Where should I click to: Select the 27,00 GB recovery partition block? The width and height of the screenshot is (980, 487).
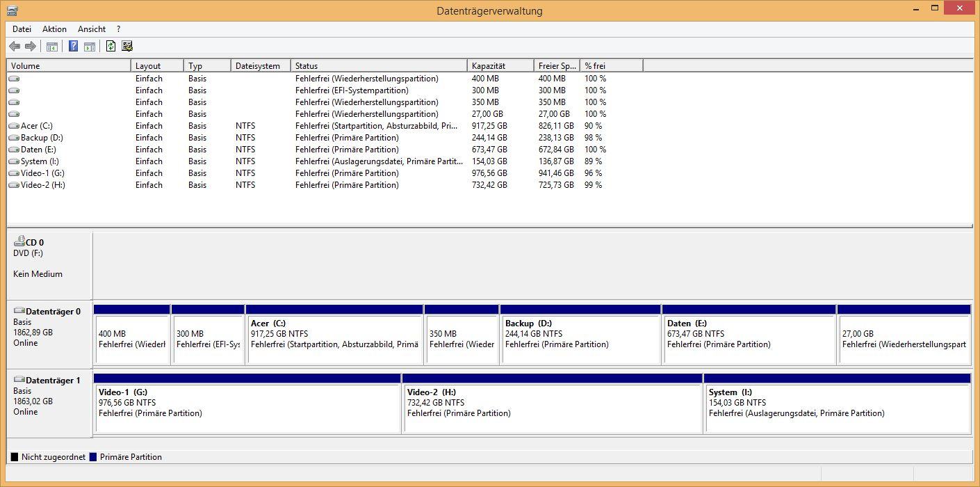pos(904,334)
